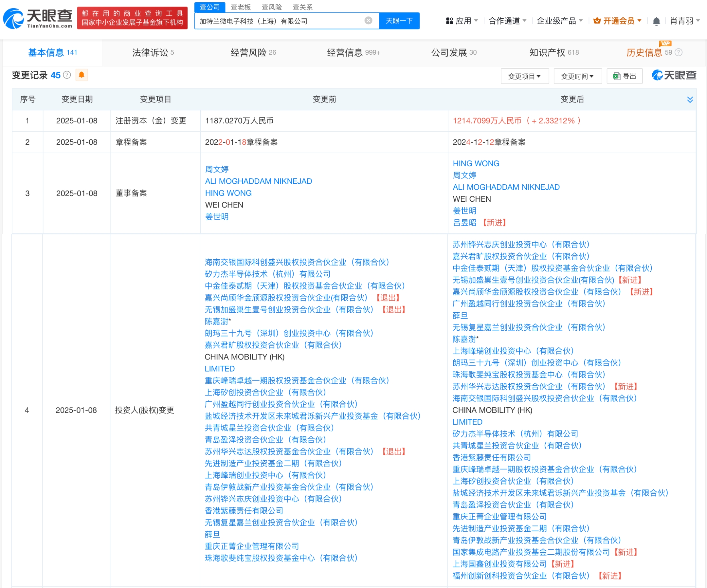Viewport: 707px width, 588px height.
Task: Select 1187.0270万人民币 previous capital
Action: (239, 120)
